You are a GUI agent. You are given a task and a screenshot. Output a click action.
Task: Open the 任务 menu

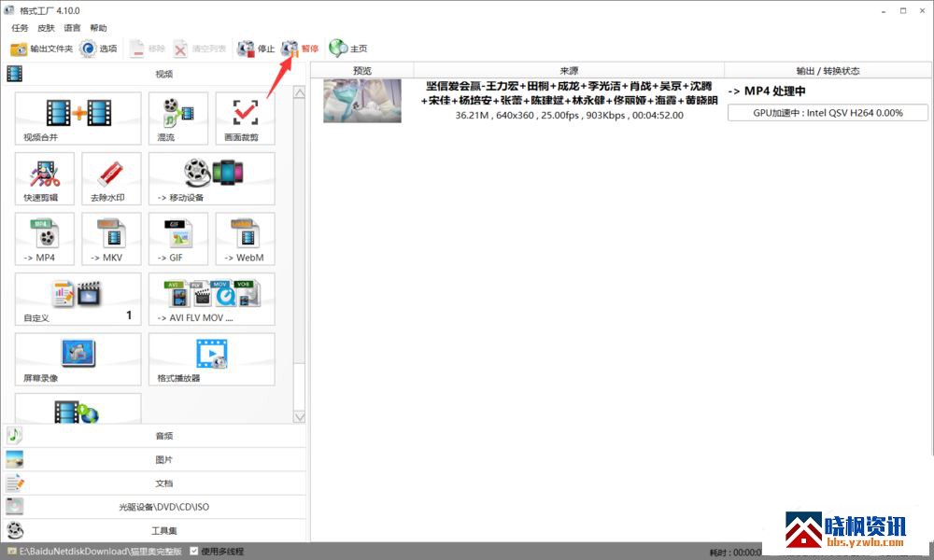tap(20, 28)
